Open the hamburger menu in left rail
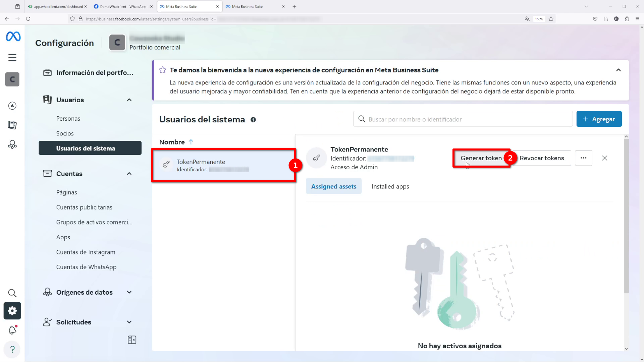The image size is (644, 362). click(x=12, y=58)
